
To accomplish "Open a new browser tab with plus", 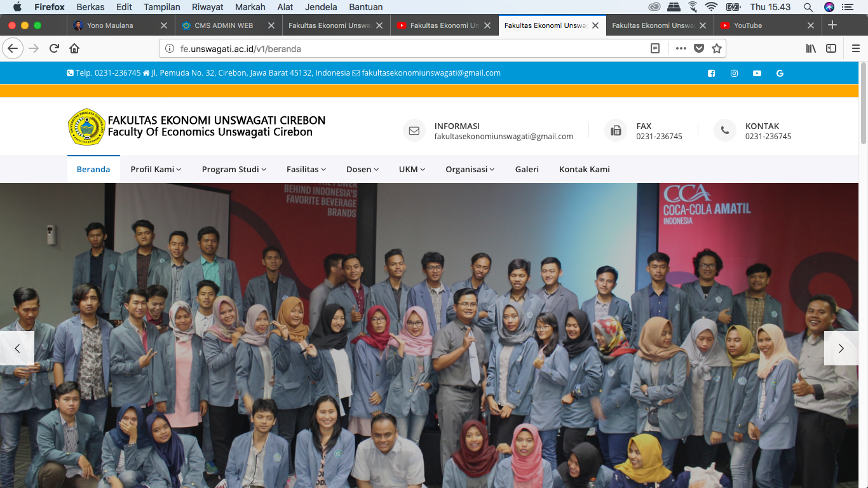I will [832, 25].
